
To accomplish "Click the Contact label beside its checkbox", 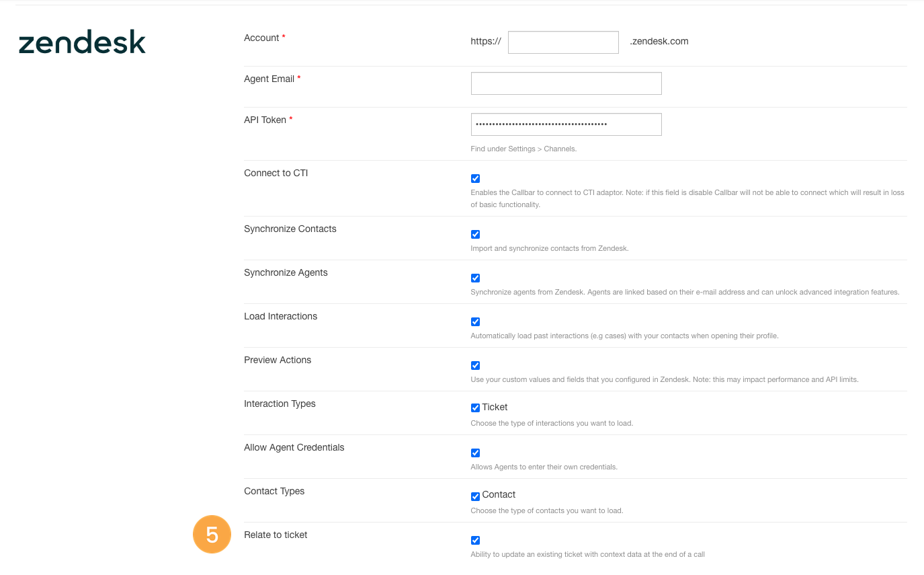I will 500,495.
